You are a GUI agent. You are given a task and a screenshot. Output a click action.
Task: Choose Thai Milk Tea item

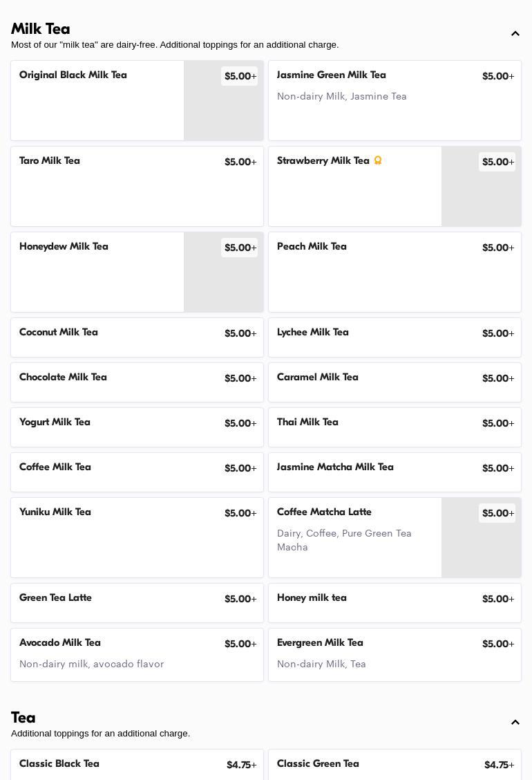click(x=395, y=427)
